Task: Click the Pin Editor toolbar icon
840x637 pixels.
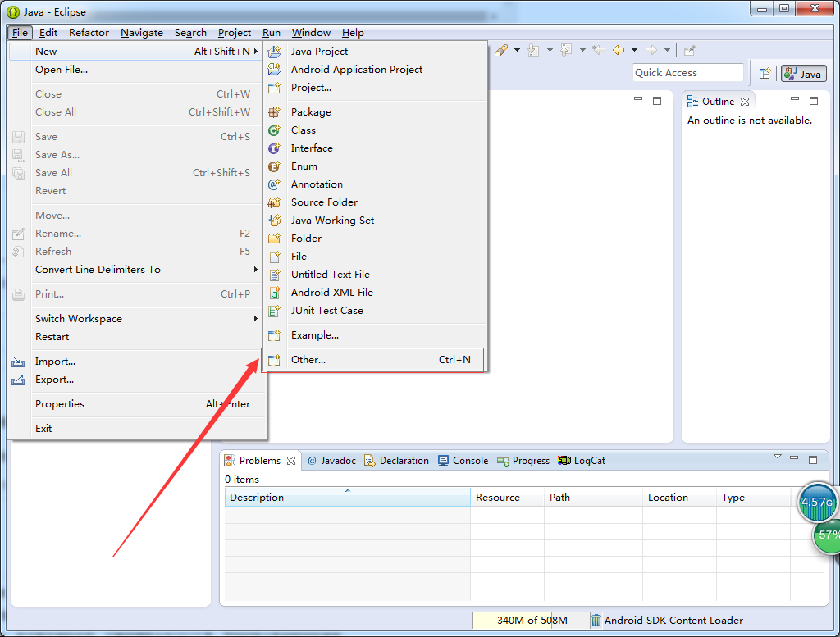Action: pos(689,50)
